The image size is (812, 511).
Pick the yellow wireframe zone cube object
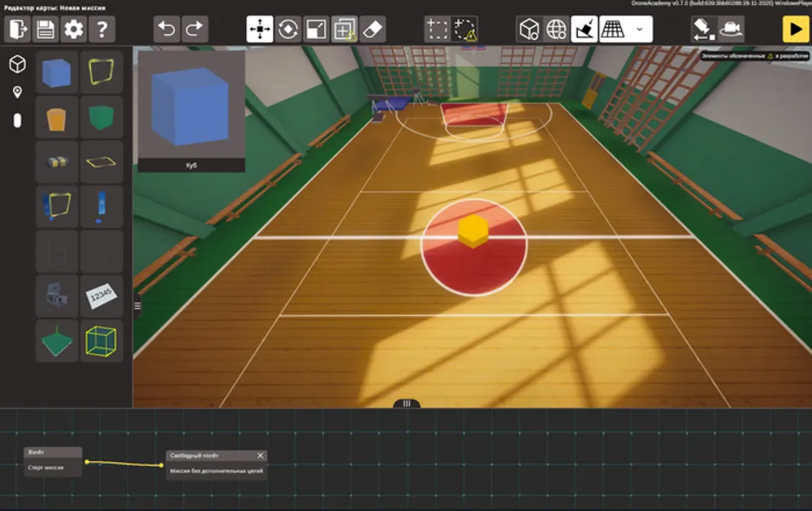(x=101, y=341)
